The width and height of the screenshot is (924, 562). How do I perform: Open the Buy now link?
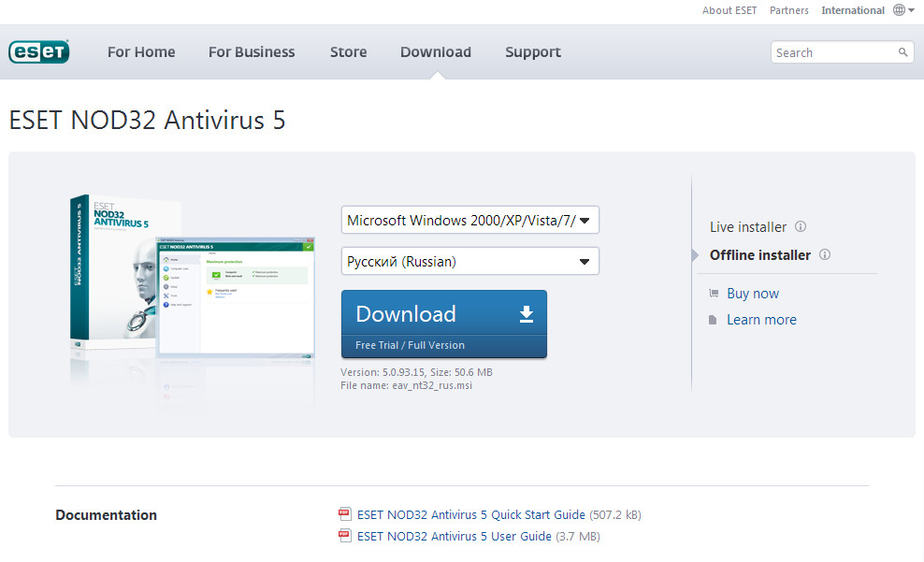753,294
